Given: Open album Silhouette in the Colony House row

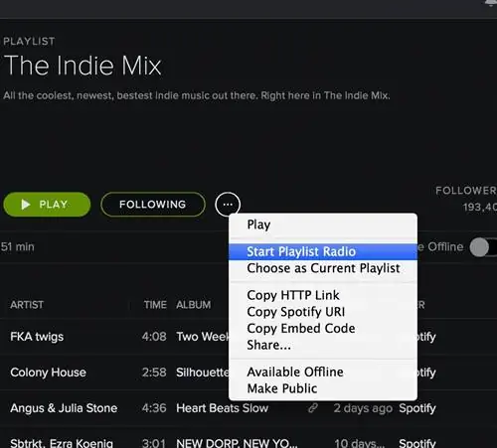Looking at the screenshot, I should [203, 373].
